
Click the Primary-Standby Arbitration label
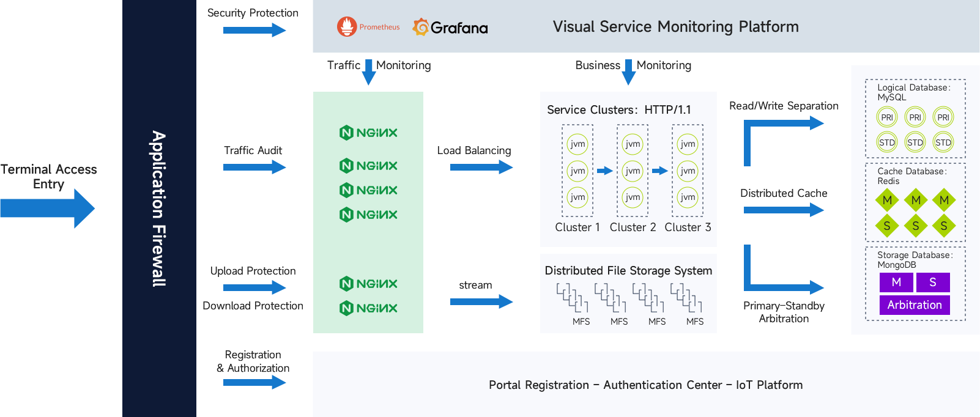[784, 312]
